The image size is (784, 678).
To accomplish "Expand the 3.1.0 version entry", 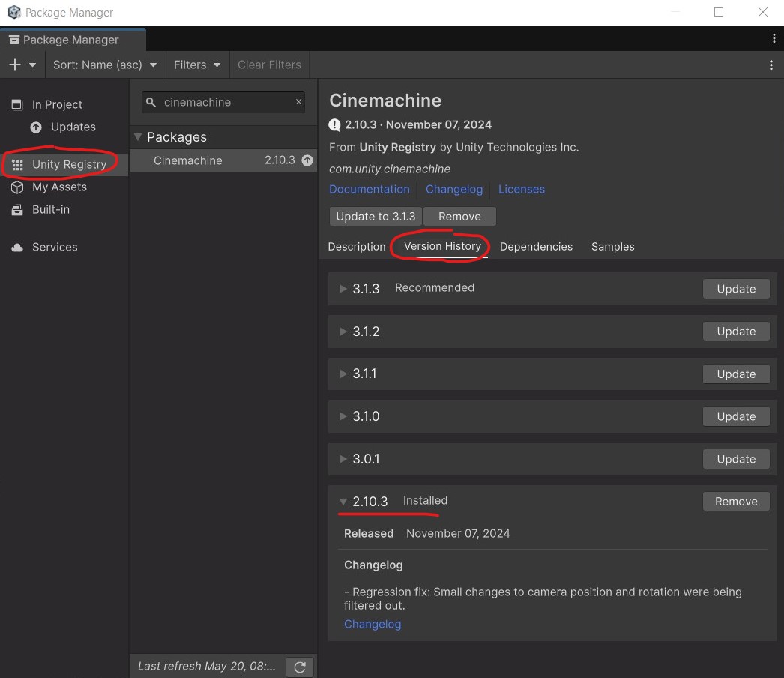I will point(343,416).
